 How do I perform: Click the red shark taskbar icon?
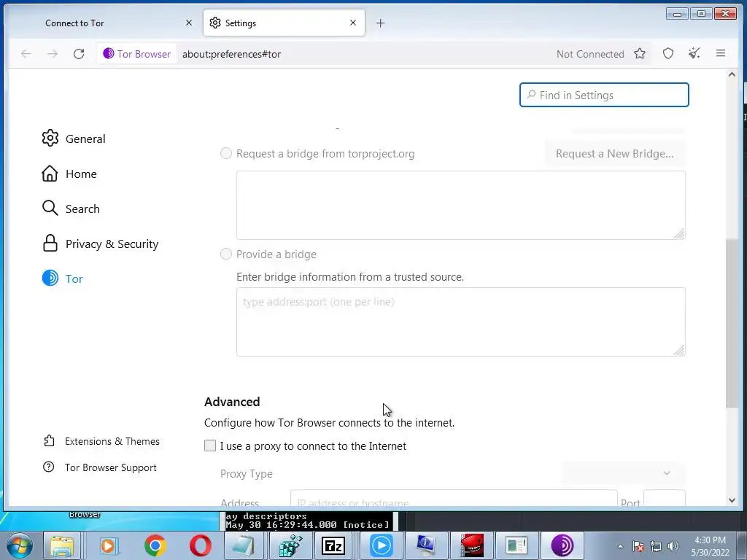472,545
